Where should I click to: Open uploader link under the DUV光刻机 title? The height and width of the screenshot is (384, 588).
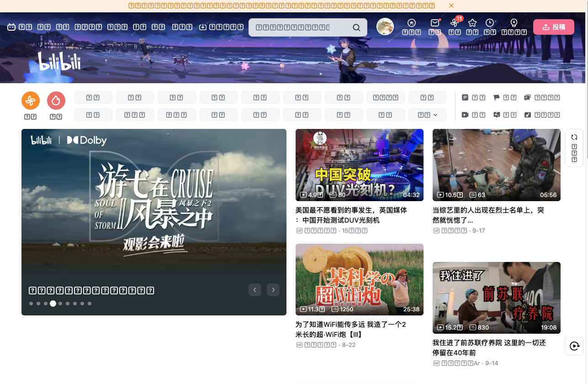(x=332, y=230)
